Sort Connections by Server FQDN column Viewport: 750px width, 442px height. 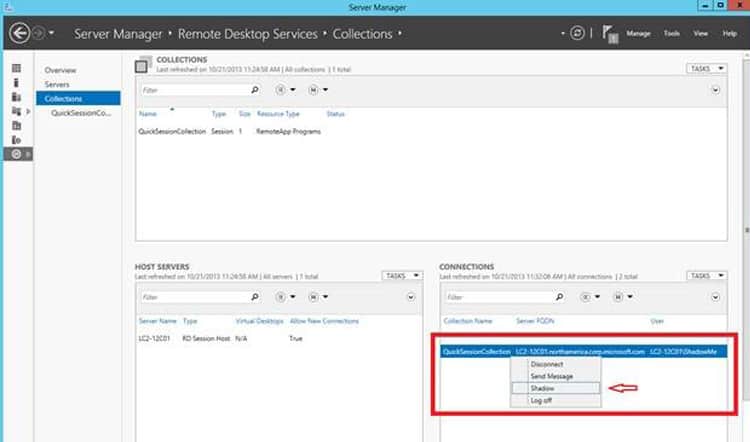point(535,321)
